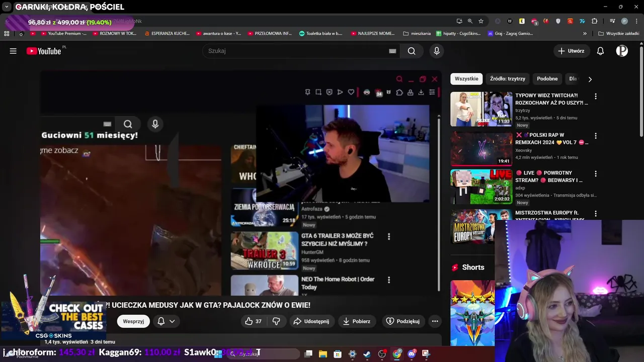
Task: Click the Chrome profile avatar P
Action: [x=624, y=21]
